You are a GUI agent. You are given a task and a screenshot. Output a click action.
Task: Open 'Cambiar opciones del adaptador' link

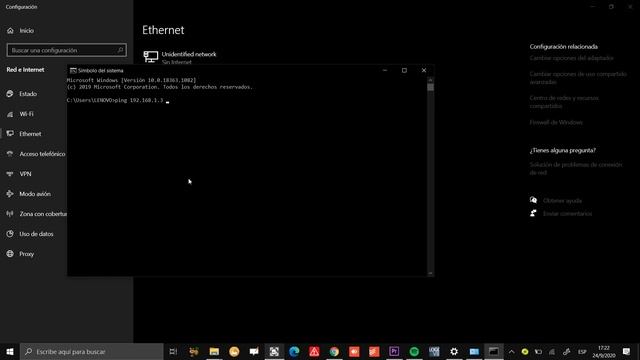click(571, 58)
